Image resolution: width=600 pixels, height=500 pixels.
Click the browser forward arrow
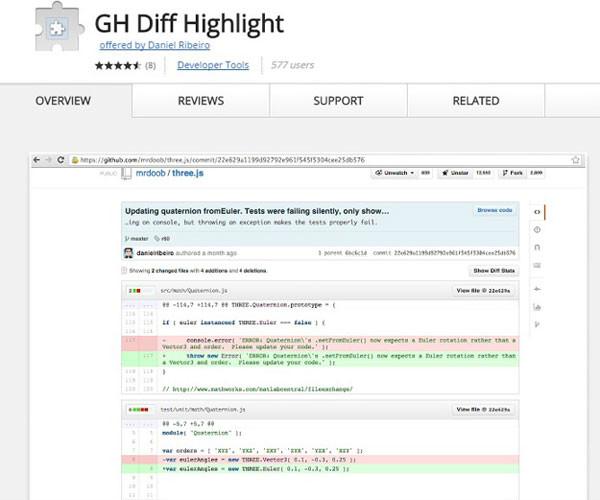[49, 160]
